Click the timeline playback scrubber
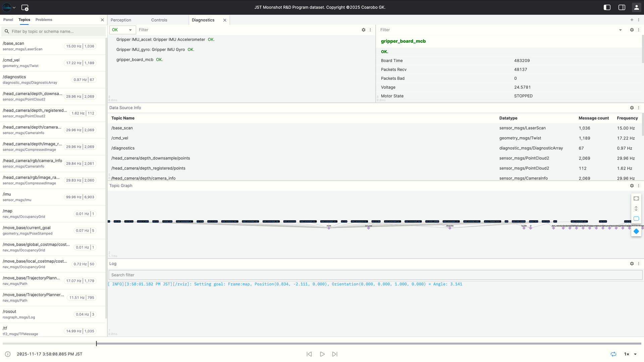This screenshot has height=362, width=644. coord(97,343)
